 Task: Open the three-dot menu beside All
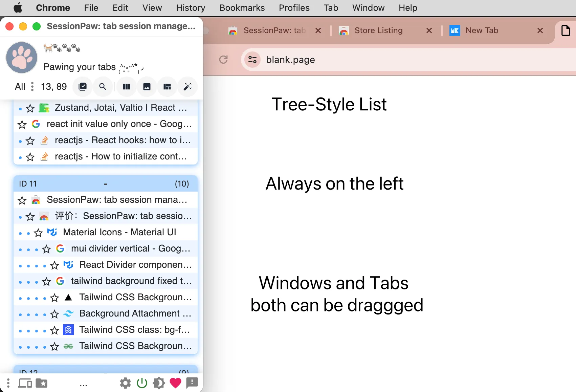click(x=32, y=87)
